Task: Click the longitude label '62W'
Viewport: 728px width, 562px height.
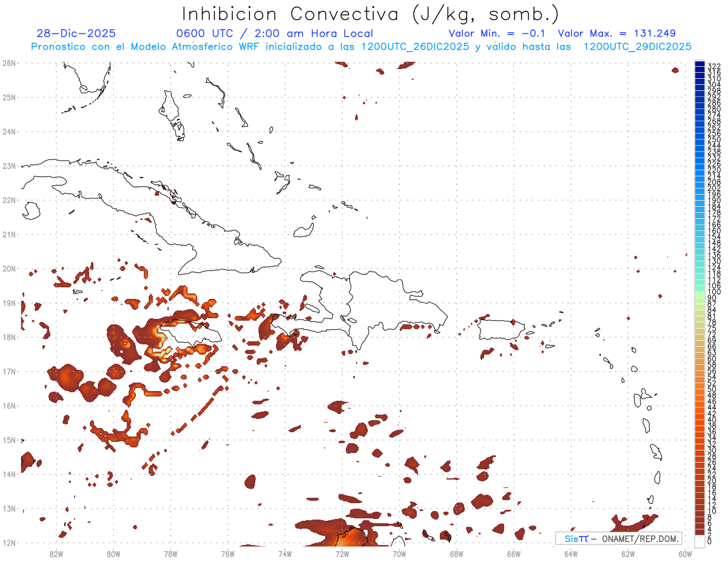Action: click(628, 554)
